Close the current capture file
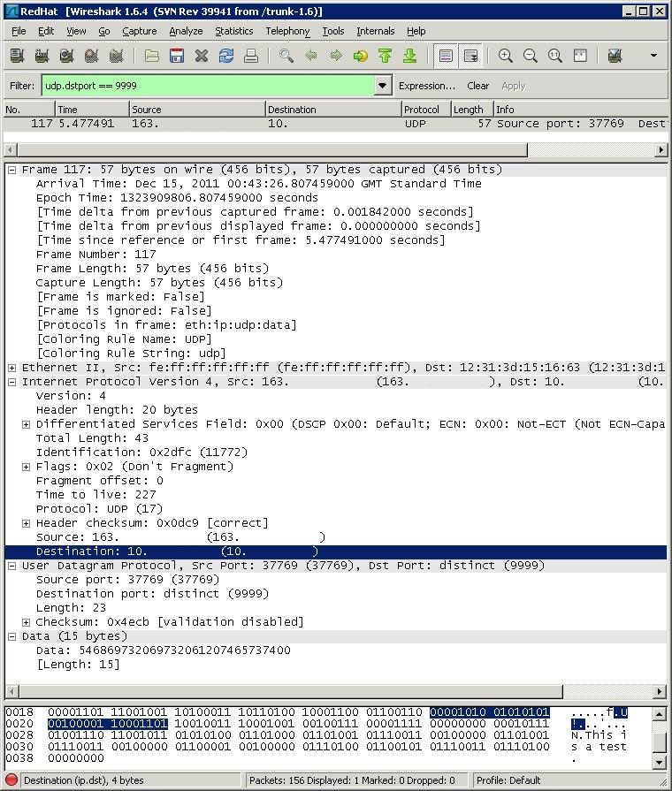 click(x=202, y=56)
